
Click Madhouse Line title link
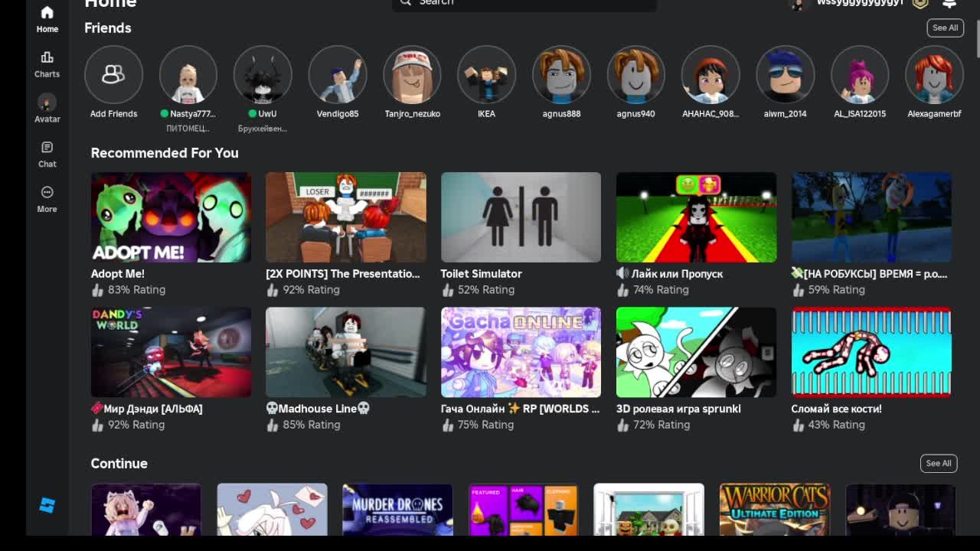[x=318, y=409]
